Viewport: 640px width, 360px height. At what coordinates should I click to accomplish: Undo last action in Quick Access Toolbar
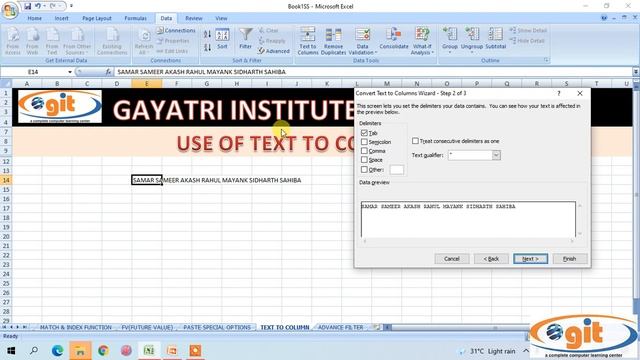38,6
